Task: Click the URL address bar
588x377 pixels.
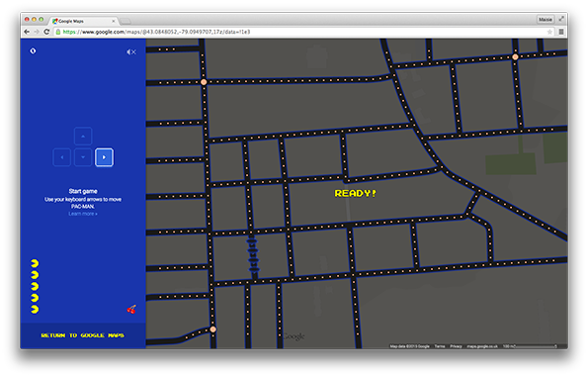Action: coord(303,32)
